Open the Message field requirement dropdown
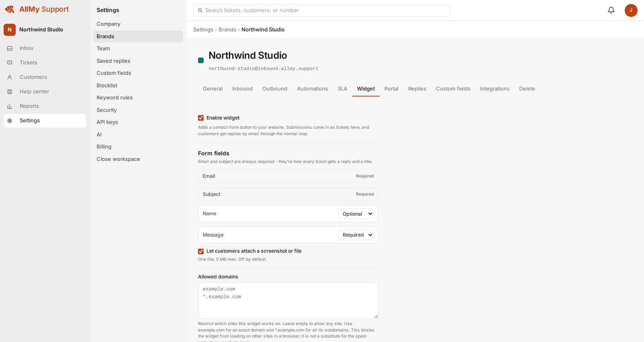644x342 pixels. (x=356, y=235)
